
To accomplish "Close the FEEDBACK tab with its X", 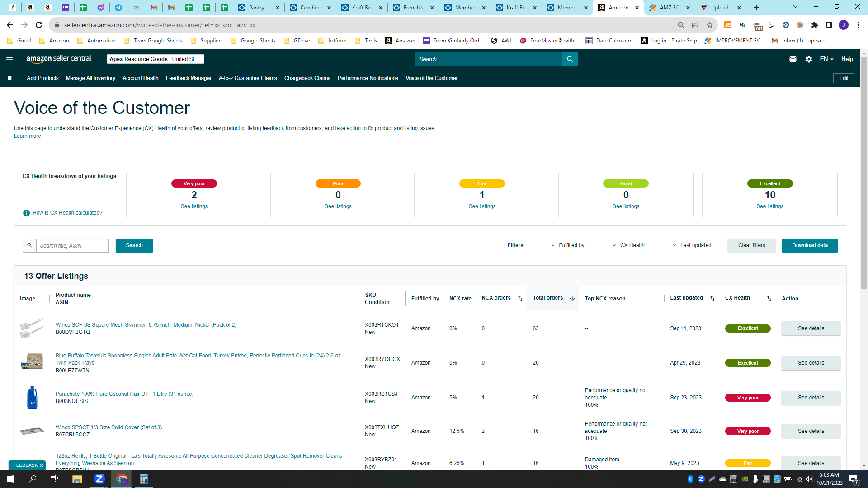I will (42, 465).
